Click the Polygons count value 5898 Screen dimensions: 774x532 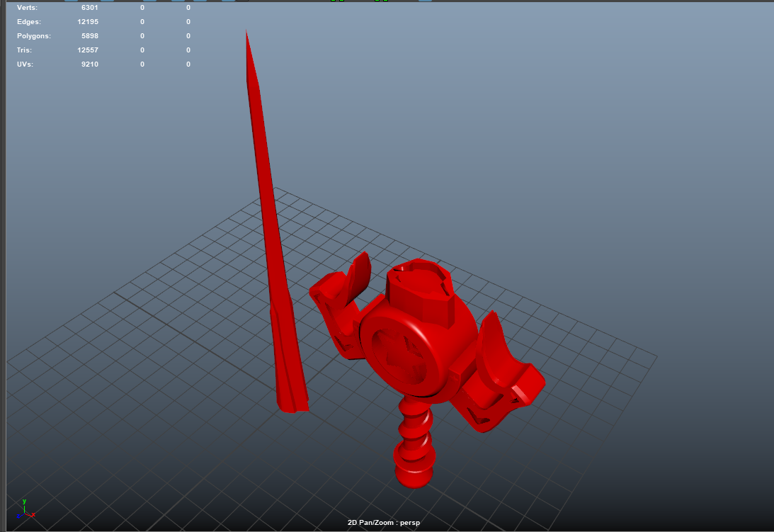90,36
